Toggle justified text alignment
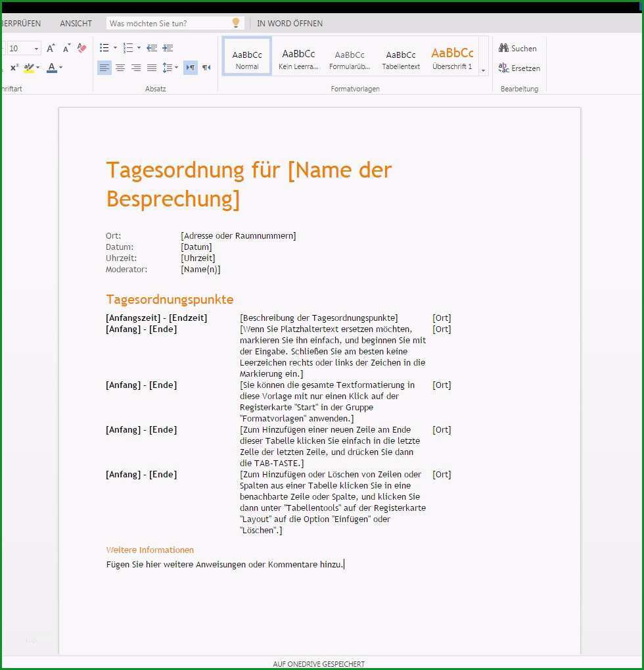The width and height of the screenshot is (644, 670). click(152, 68)
